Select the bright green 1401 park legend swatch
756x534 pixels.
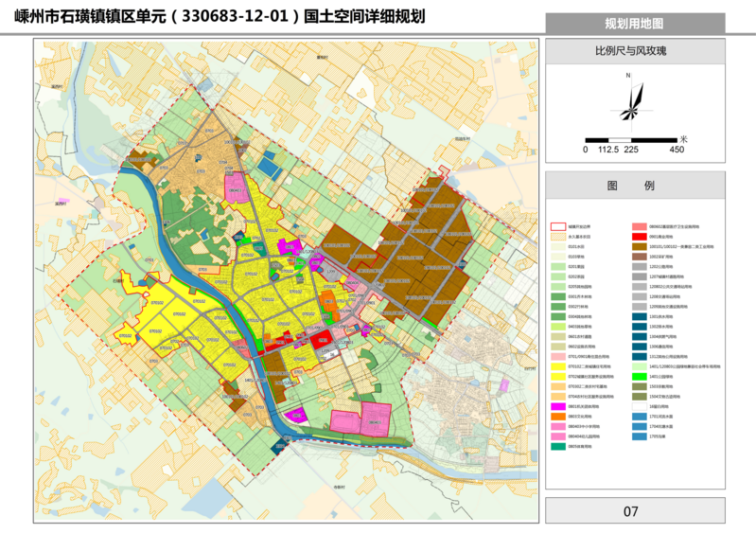640,376
